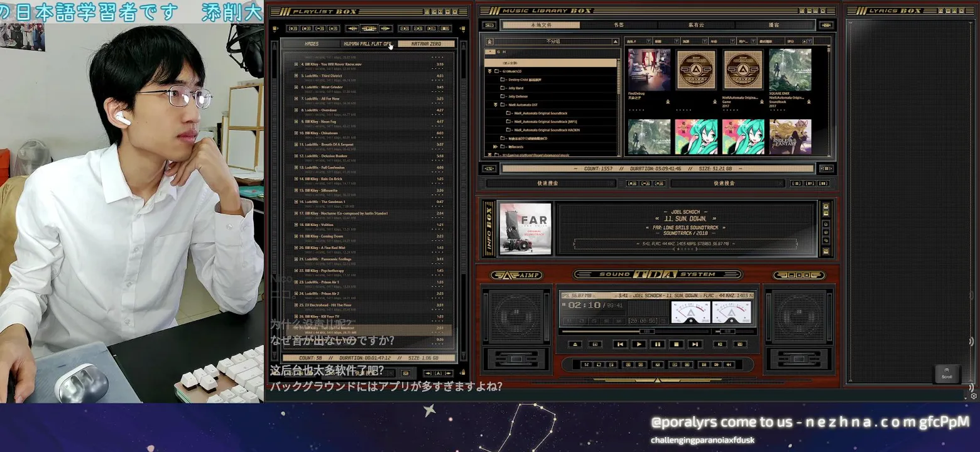The height and width of the screenshot is (452, 980).
Task: Open the FindDebug album cover thumbnail
Action: (x=649, y=69)
